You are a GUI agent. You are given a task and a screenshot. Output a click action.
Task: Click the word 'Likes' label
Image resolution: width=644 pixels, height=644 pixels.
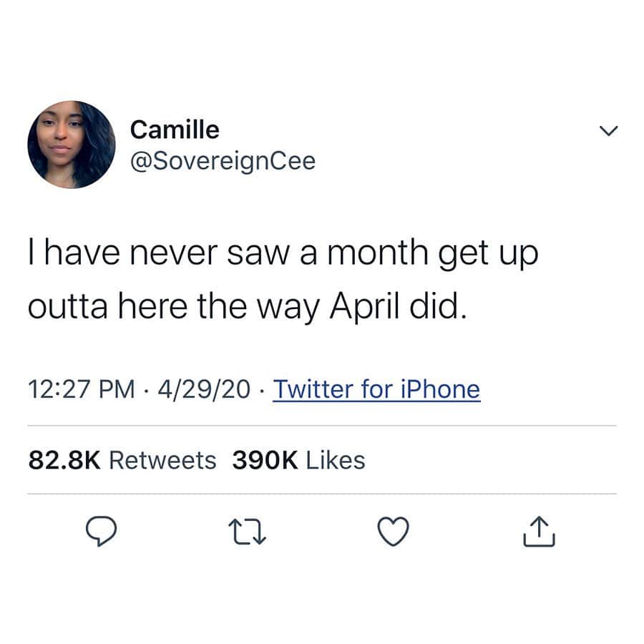(x=336, y=460)
